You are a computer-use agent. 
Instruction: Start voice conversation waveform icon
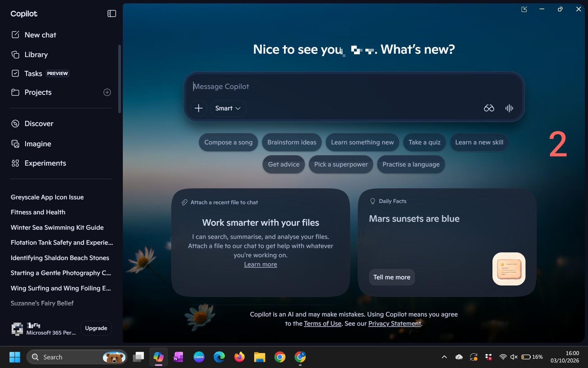[x=509, y=108]
